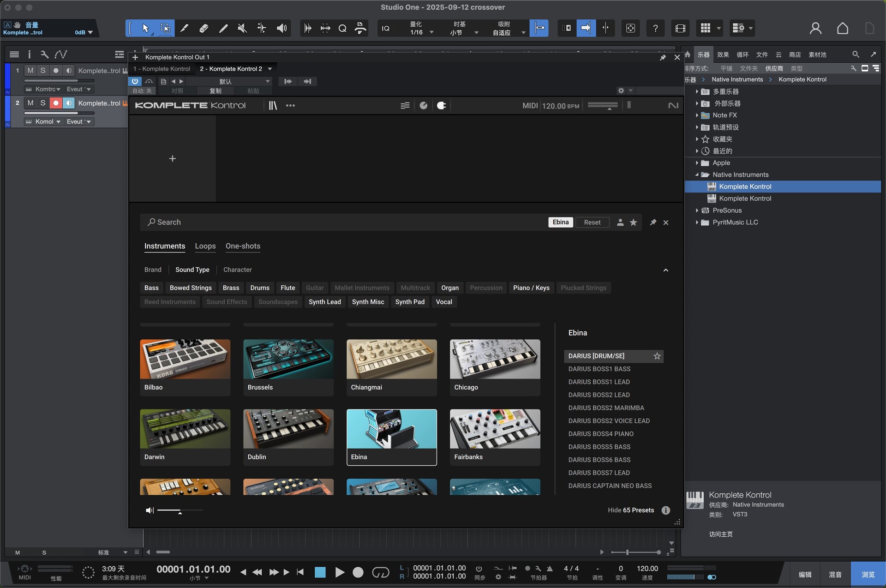Toggle plugin power button in instrument window

tap(135, 81)
